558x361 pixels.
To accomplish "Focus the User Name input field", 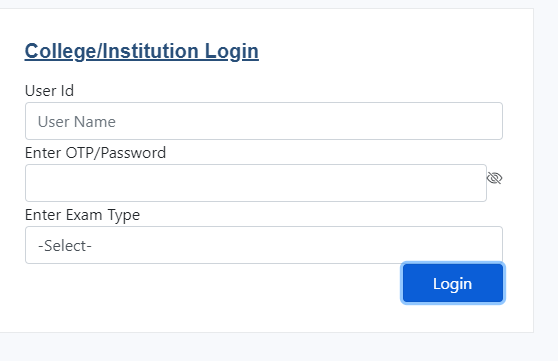I will pos(264,121).
